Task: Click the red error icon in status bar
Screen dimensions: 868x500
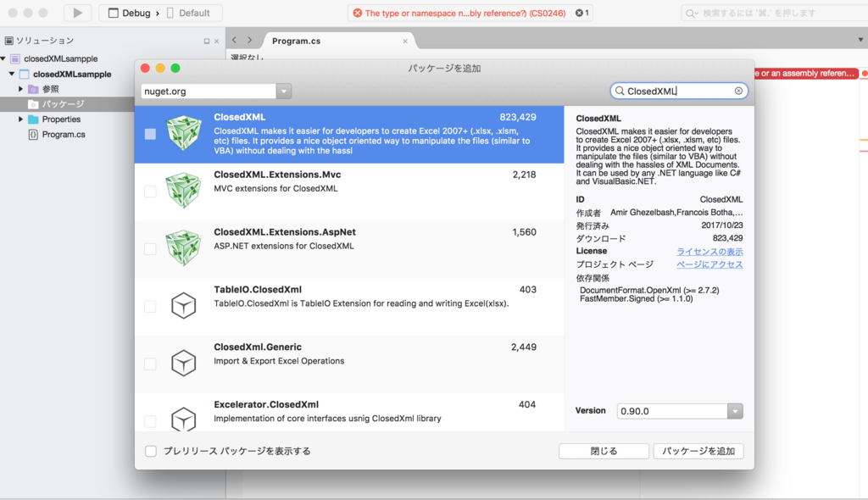Action: [358, 13]
